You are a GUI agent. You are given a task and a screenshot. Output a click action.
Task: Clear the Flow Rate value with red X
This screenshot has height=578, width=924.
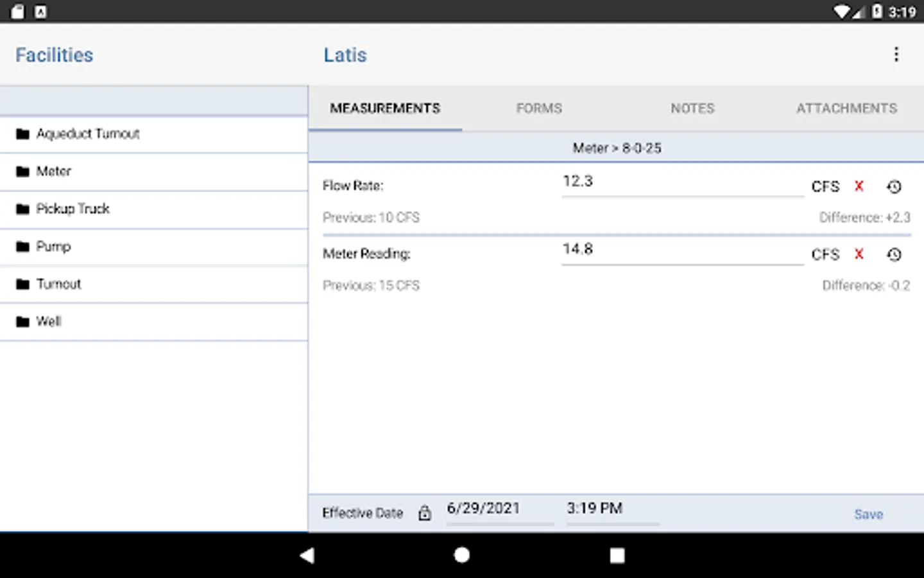859,186
